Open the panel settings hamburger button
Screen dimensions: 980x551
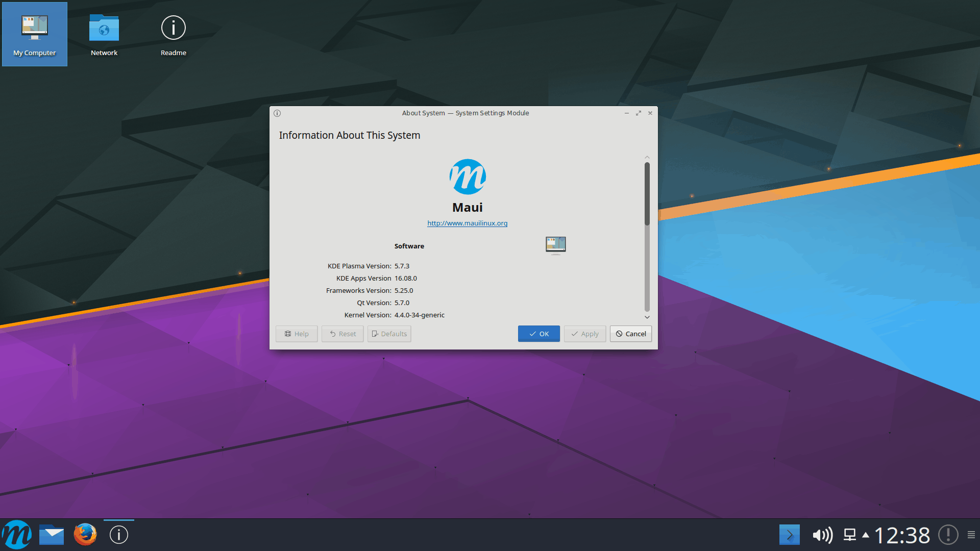pyautogui.click(x=971, y=535)
